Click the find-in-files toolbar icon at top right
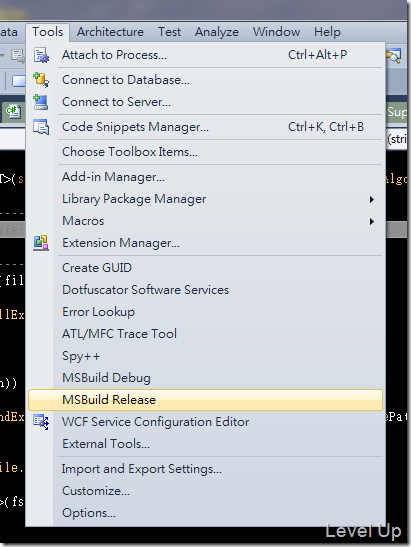 point(394,55)
